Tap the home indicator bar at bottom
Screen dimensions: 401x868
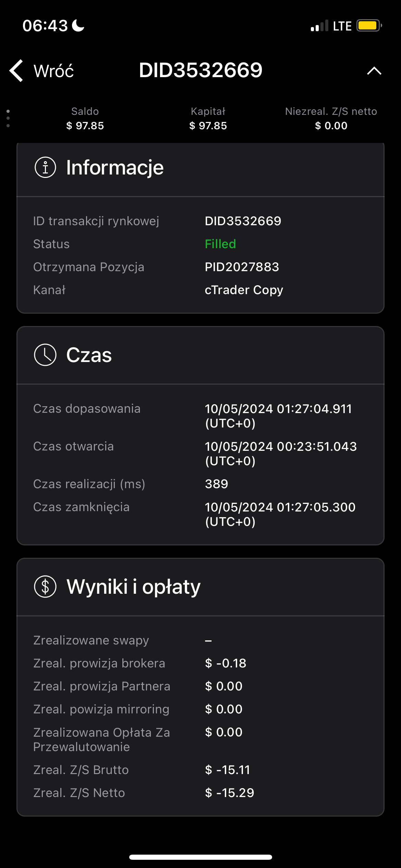[200, 857]
